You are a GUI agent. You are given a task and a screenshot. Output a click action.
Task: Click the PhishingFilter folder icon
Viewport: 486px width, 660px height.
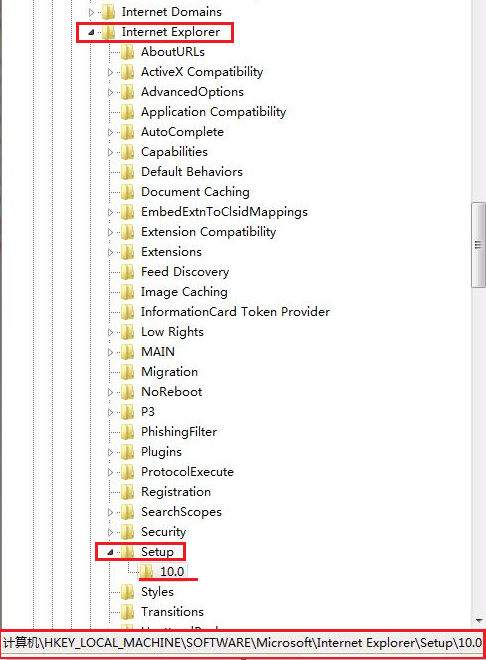(x=127, y=432)
